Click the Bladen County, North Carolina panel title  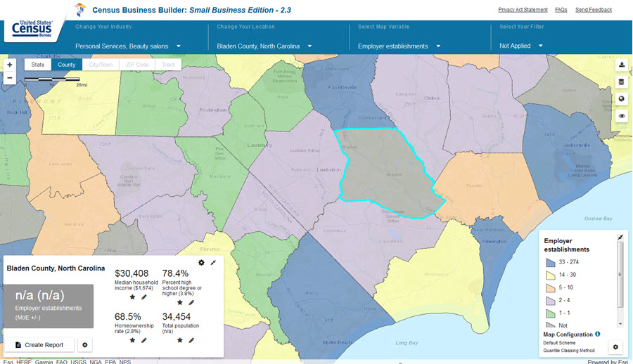pyautogui.click(x=56, y=268)
